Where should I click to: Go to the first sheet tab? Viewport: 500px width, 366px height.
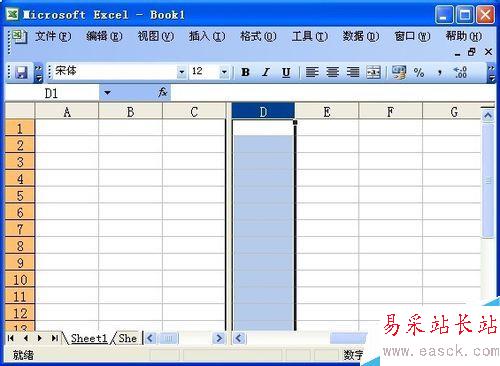(11, 338)
